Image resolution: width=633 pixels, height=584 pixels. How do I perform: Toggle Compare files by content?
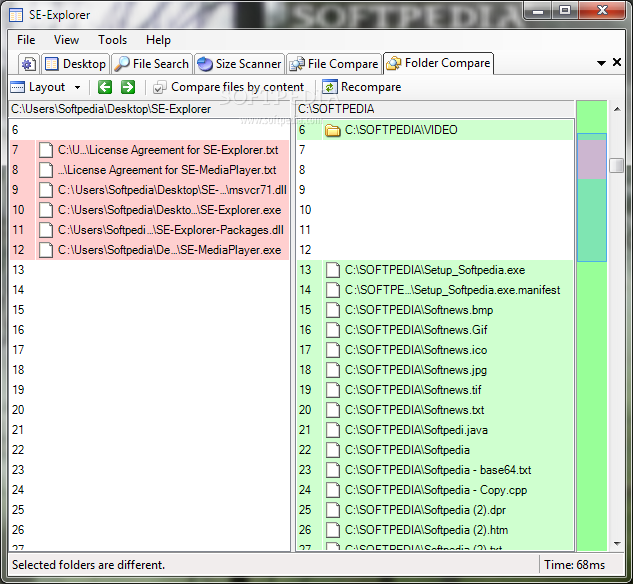click(228, 87)
